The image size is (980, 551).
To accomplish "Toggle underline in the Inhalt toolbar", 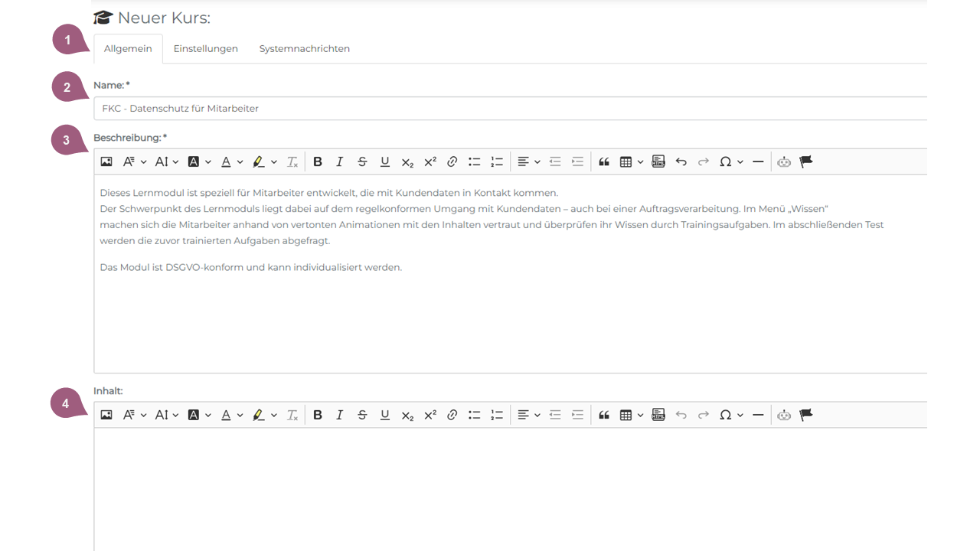I will coord(385,415).
